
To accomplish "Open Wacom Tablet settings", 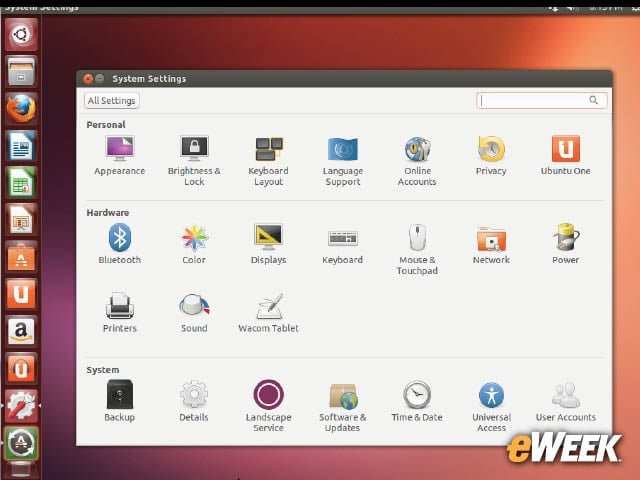I will click(269, 313).
